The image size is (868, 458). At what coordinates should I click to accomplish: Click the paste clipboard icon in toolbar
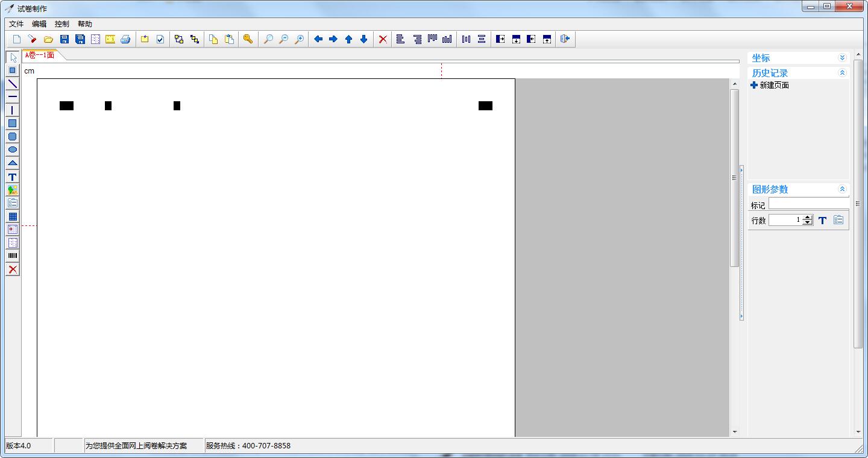pyautogui.click(x=229, y=39)
